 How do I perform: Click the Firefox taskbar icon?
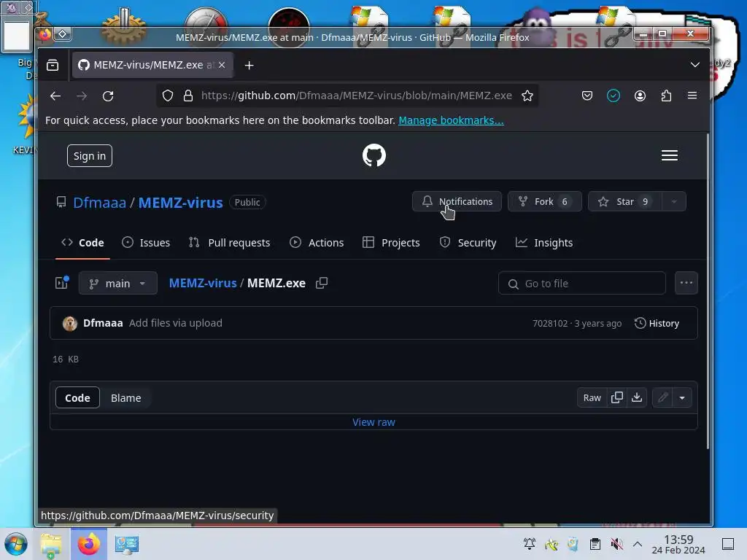click(x=89, y=544)
